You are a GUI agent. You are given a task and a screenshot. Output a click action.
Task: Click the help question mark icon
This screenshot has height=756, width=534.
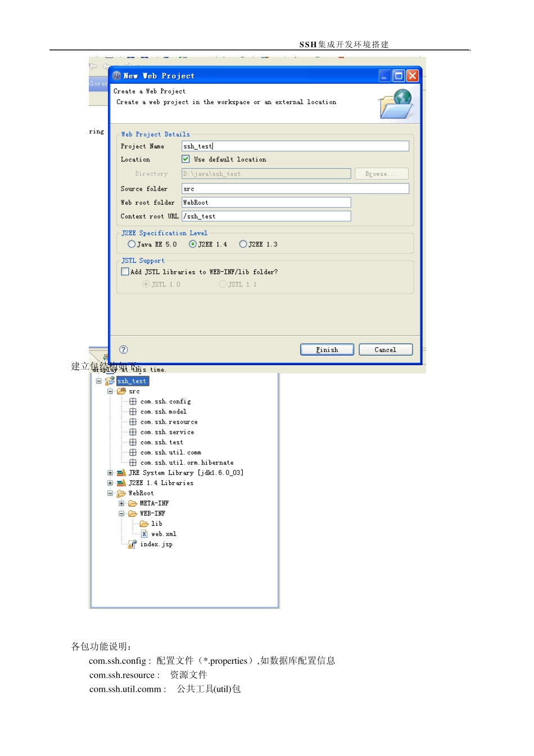pyautogui.click(x=124, y=349)
